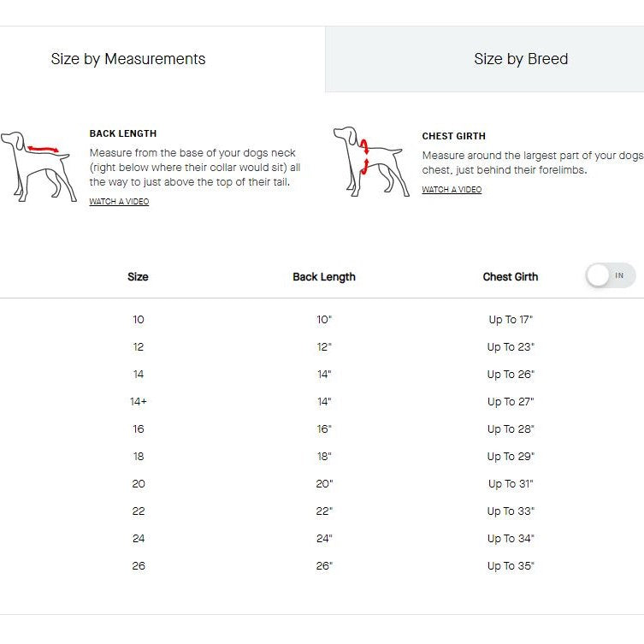Click the 18" back length value
Image resolution: width=644 pixels, height=644 pixels.
coord(324,457)
